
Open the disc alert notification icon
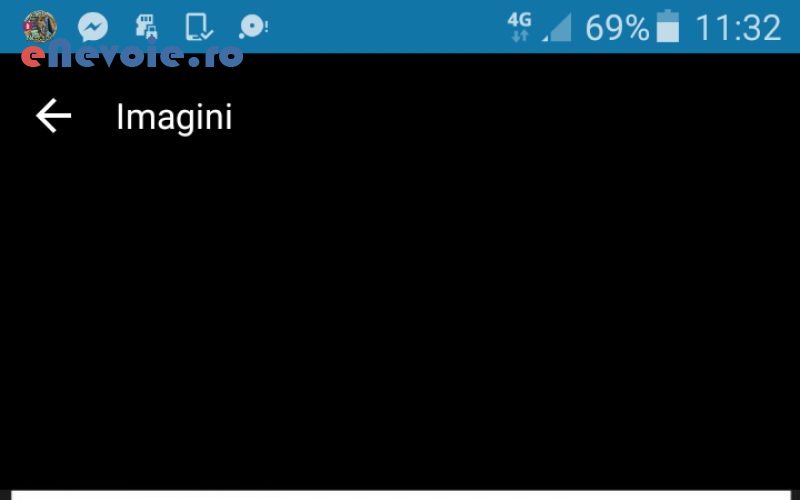(251, 27)
